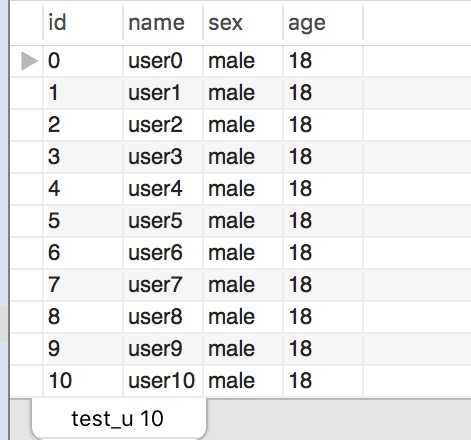Click the age cell in user10 row
Viewport: 471px width, 440px height.
tap(323, 381)
